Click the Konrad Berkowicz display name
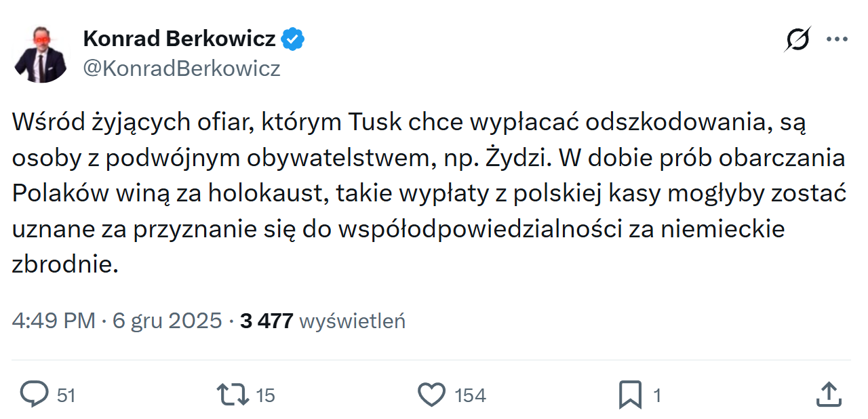 click(x=179, y=39)
